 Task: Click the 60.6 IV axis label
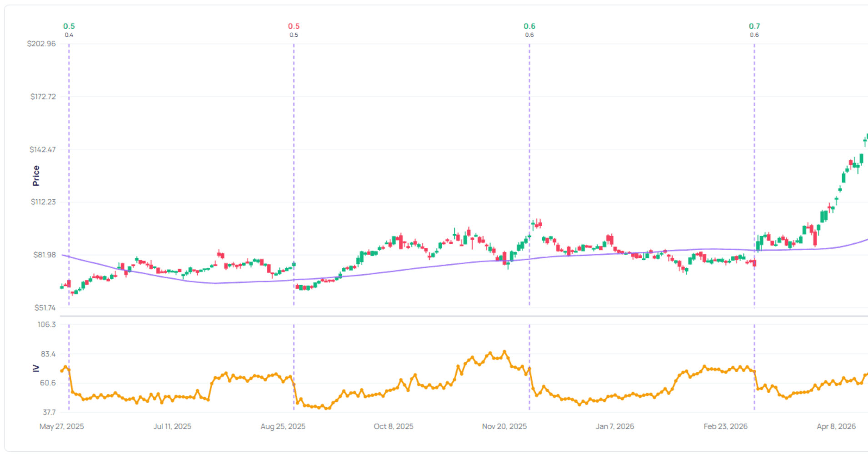48,383
